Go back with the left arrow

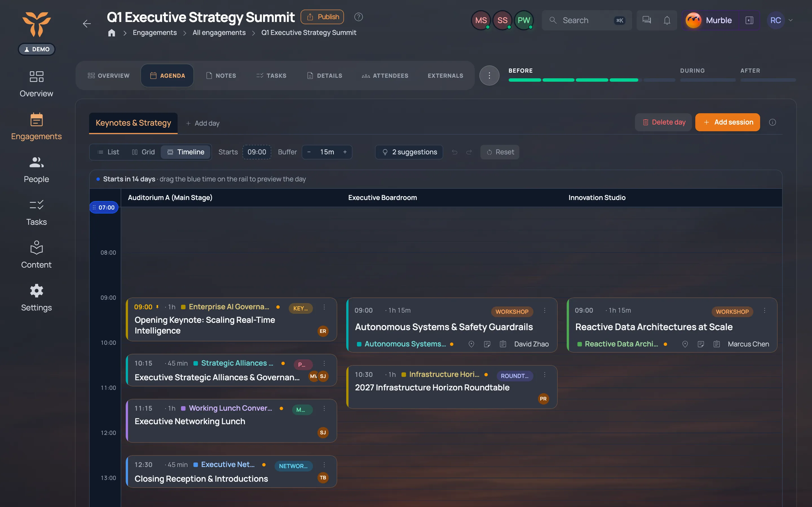(87, 23)
